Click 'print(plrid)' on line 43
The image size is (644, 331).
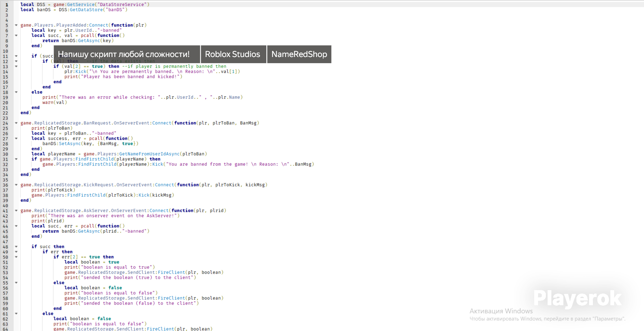pyautogui.click(x=48, y=221)
